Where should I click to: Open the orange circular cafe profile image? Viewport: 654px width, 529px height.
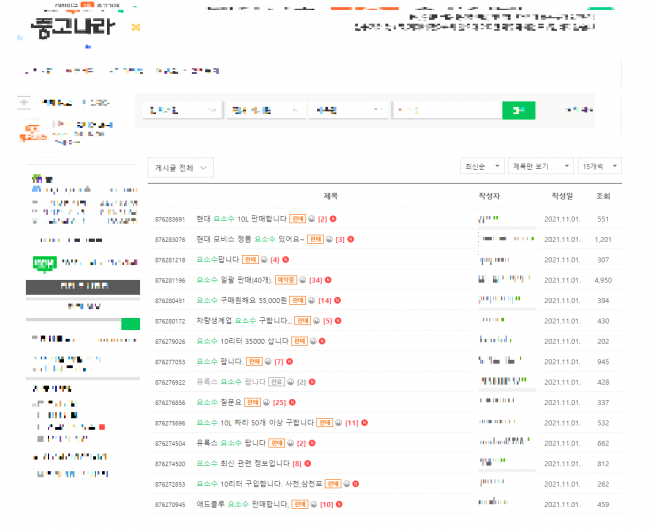[x=33, y=133]
